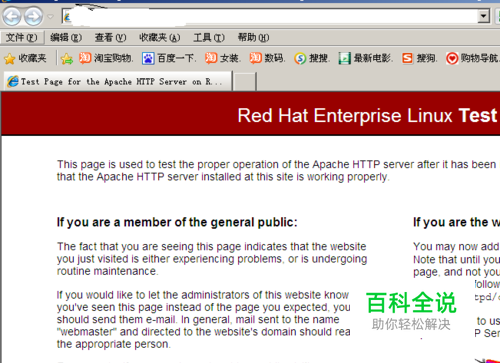Open the 女装 bookmark
The height and width of the screenshot is (363, 500).
click(222, 58)
